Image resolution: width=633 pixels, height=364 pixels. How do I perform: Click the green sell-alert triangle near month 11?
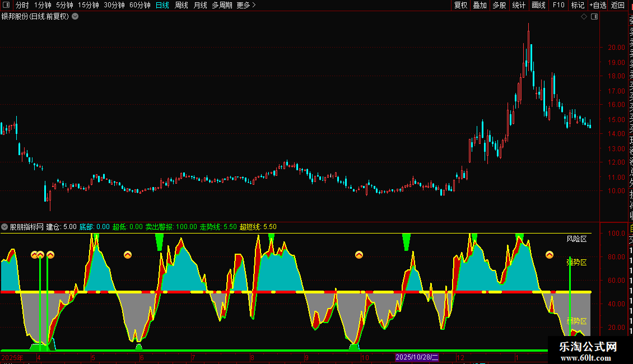pyautogui.click(x=406, y=242)
